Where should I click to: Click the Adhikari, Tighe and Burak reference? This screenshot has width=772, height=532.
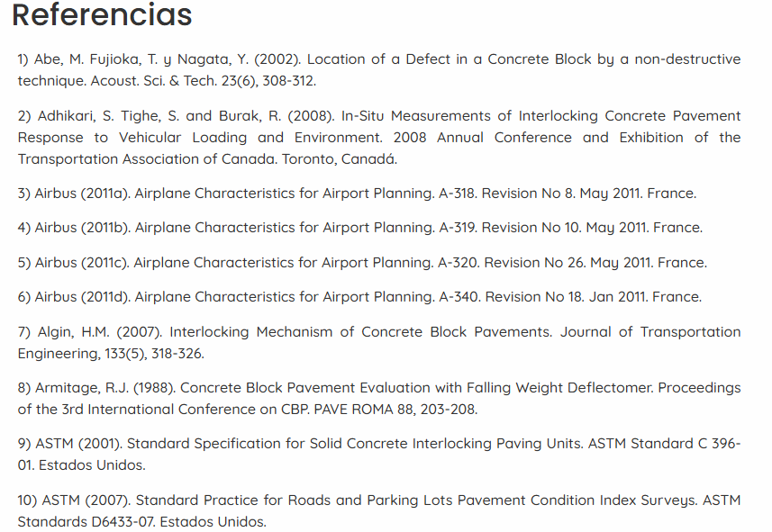click(x=379, y=138)
